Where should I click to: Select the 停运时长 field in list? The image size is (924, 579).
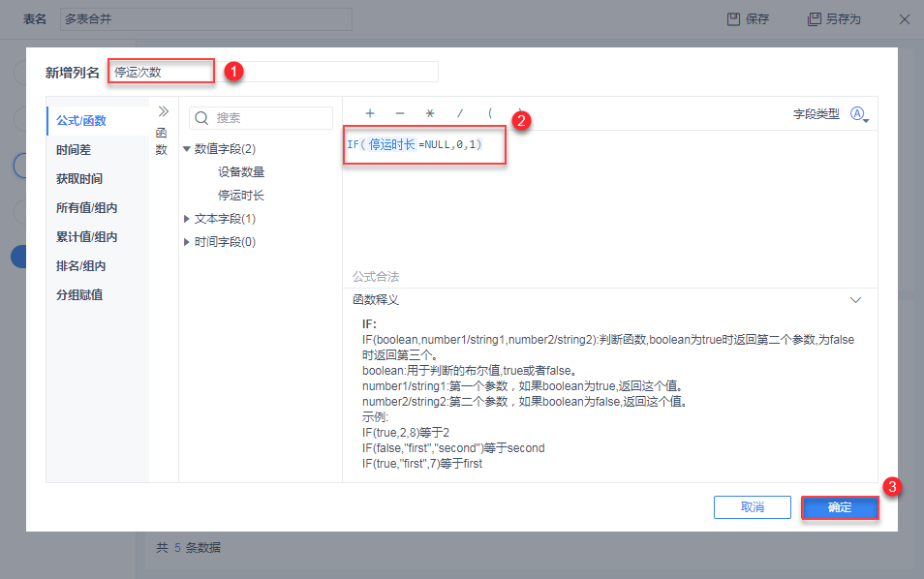pos(241,196)
